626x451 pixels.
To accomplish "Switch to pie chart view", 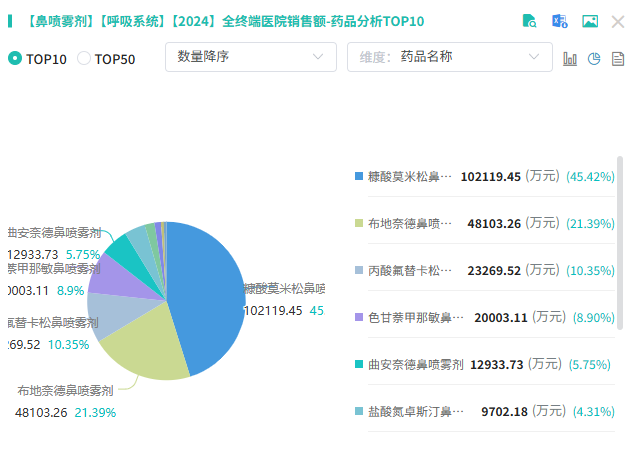I will tap(594, 58).
